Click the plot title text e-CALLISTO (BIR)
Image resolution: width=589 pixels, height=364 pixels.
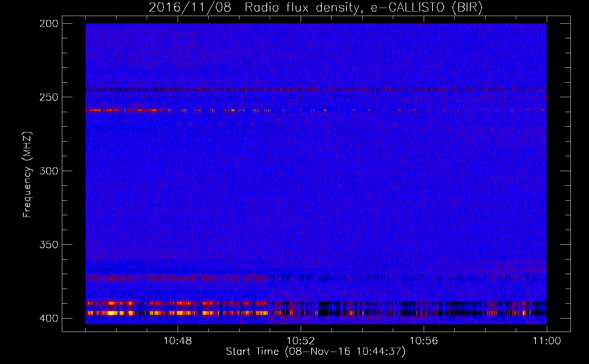tap(427, 8)
